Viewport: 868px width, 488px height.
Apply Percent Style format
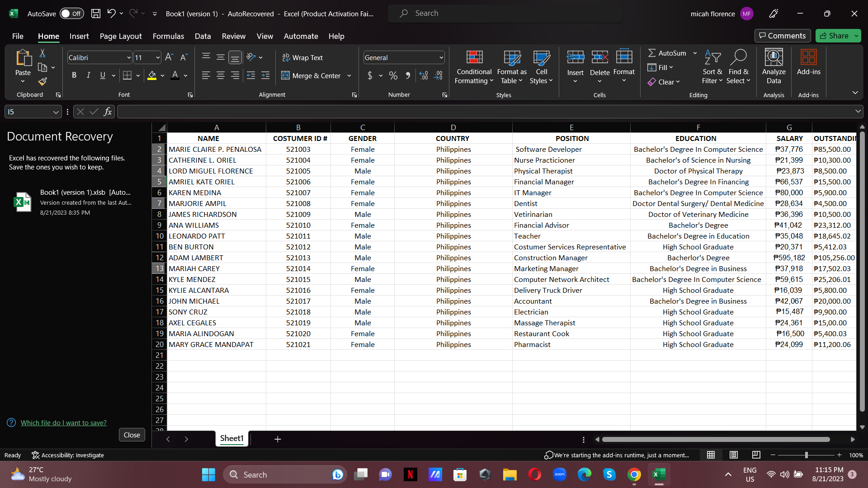coord(393,75)
